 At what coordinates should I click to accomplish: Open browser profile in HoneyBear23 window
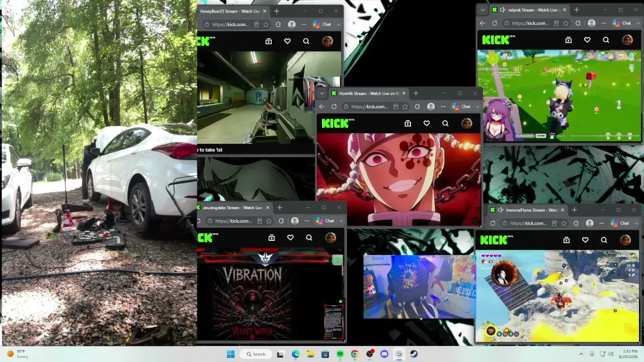pos(292,24)
